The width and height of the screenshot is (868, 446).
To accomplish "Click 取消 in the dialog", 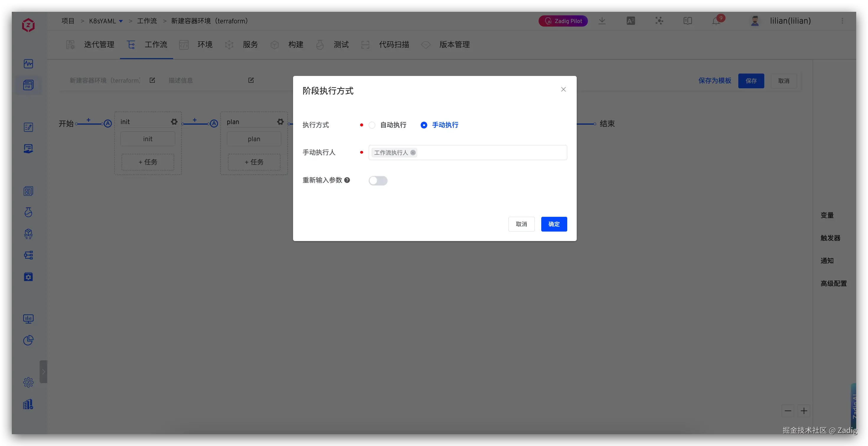I will (x=521, y=224).
